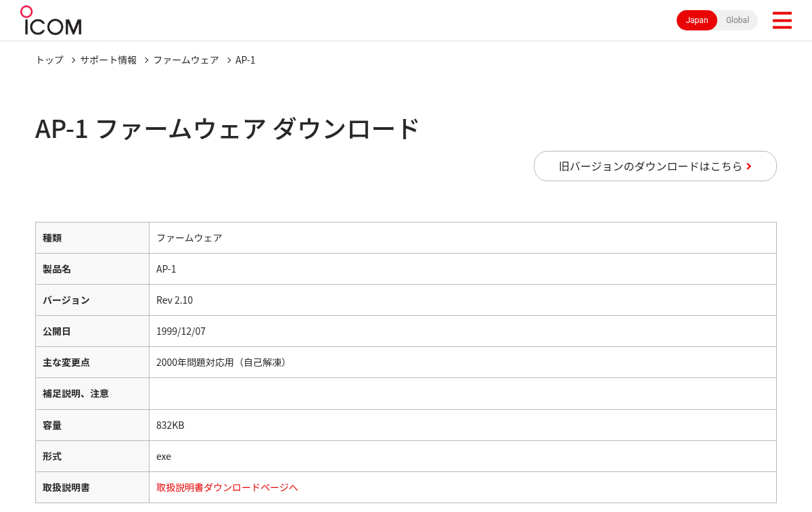
Task: Click 旧バージョンのダウンロードはこちら button
Action: [655, 166]
